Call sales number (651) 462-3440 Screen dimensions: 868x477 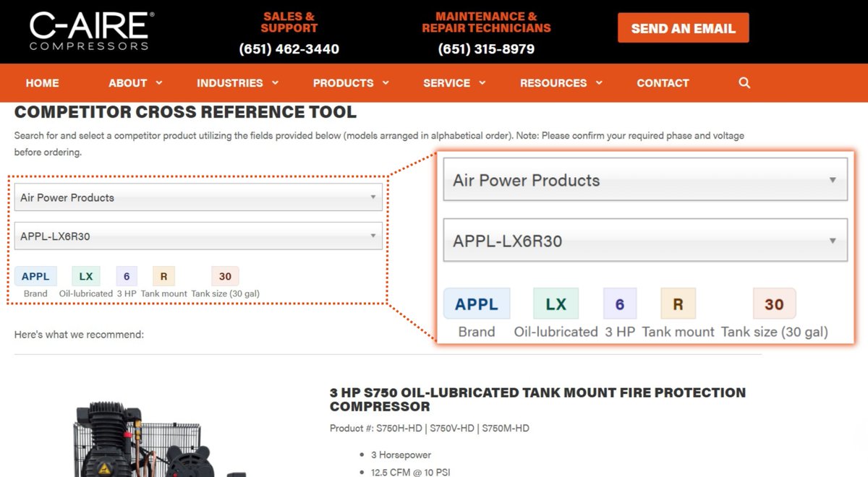[289, 49]
